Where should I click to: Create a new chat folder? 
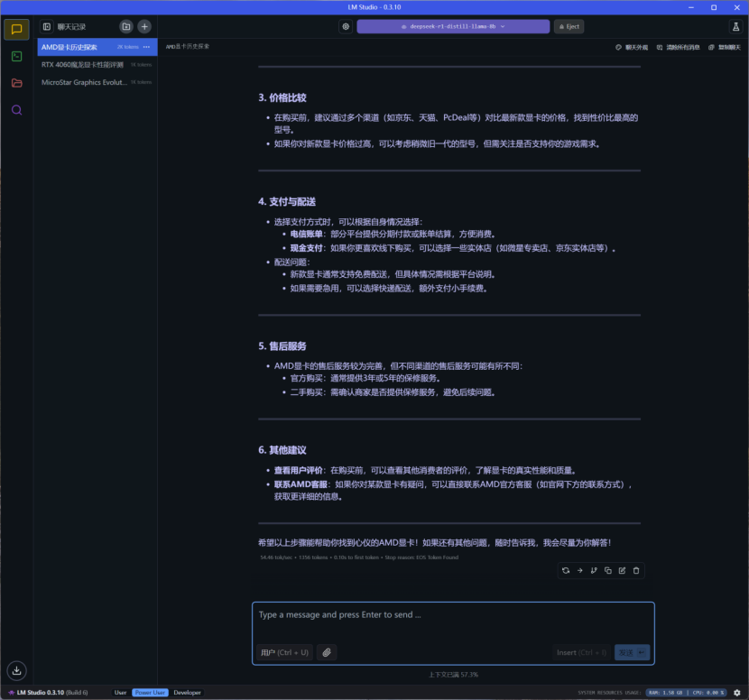(126, 27)
